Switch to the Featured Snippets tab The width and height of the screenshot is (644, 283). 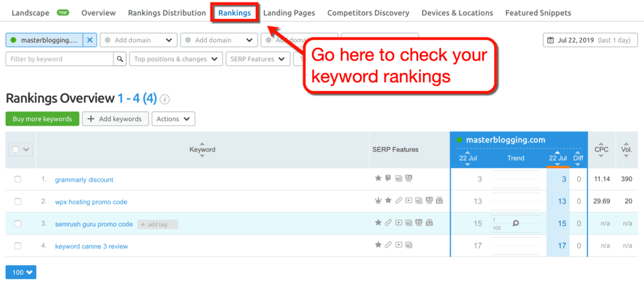(538, 13)
